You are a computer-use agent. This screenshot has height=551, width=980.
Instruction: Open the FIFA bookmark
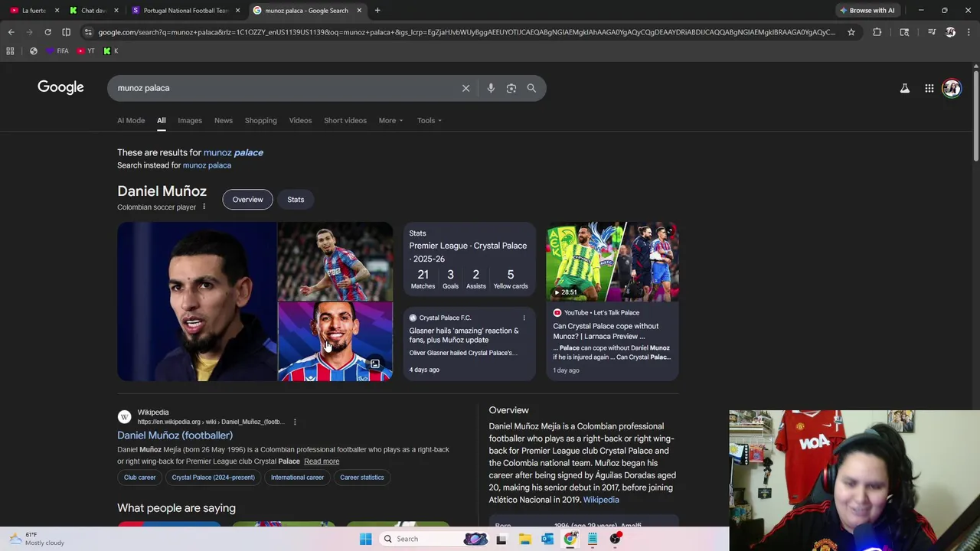[x=57, y=51]
